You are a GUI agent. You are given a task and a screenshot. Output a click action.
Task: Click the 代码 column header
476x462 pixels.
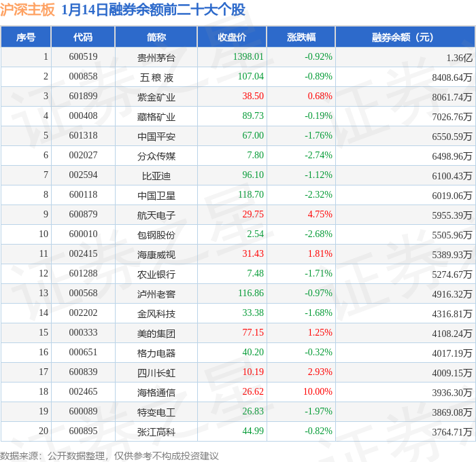(x=83, y=37)
